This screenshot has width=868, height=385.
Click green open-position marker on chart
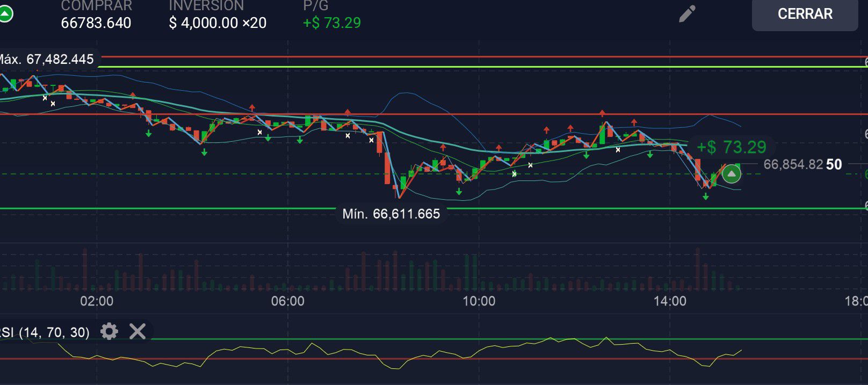(x=731, y=174)
